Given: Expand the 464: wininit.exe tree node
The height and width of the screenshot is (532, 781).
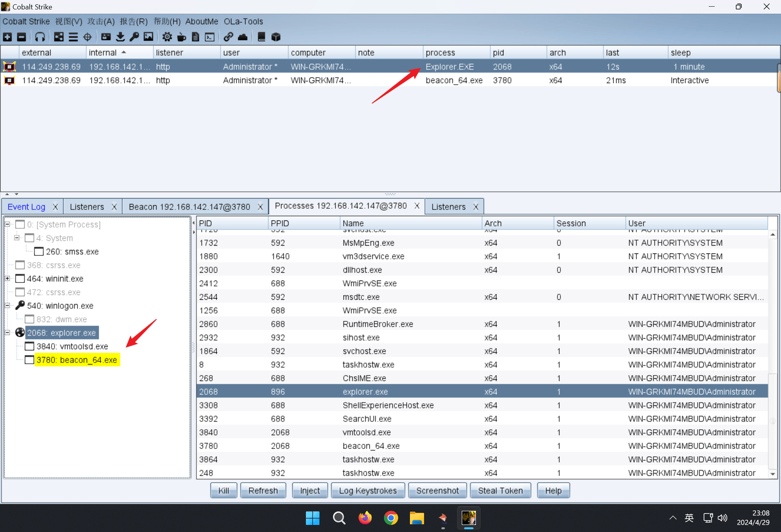Looking at the screenshot, I should click(7, 279).
